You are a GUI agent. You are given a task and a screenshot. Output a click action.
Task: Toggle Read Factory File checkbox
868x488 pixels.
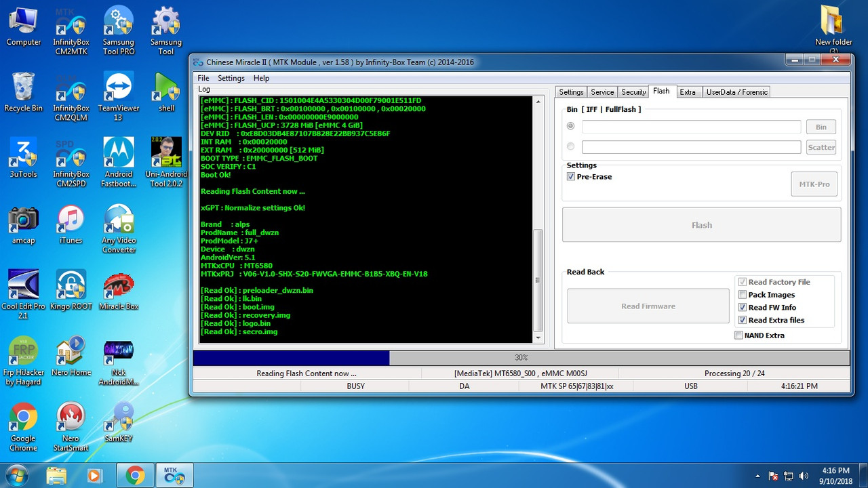click(743, 282)
